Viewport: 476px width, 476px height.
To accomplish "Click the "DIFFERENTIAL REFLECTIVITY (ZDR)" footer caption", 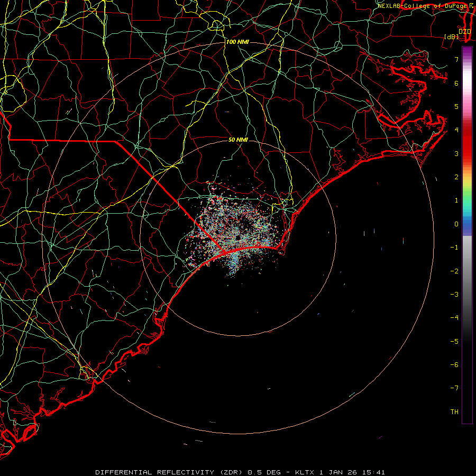I will point(169,472).
